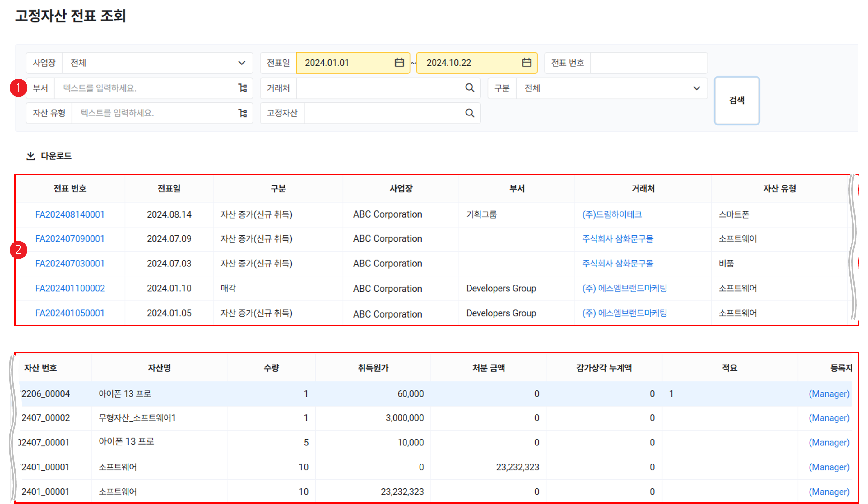Expand the 구분 dropdown
The height and width of the screenshot is (504, 868).
point(696,88)
